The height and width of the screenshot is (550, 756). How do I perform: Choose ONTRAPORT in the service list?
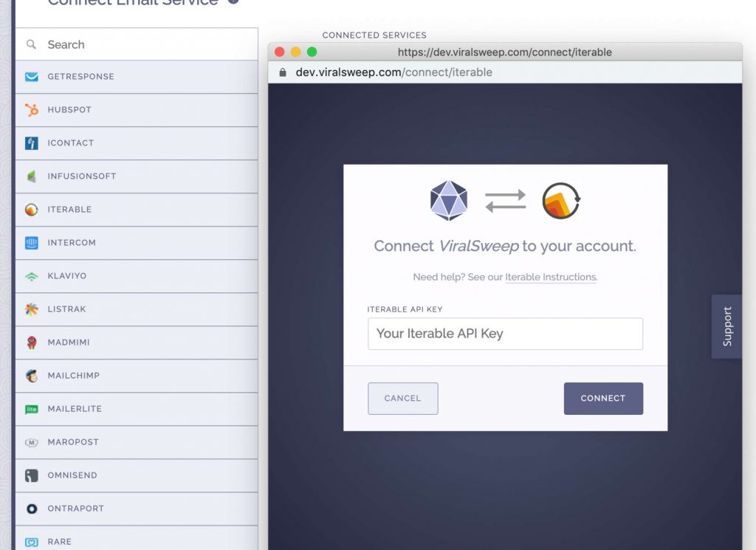tap(137, 509)
